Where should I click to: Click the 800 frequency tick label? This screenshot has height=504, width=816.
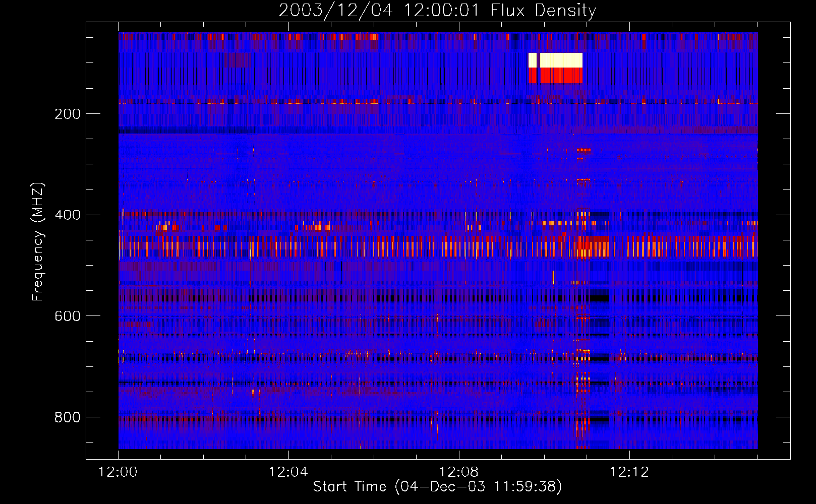tap(68, 417)
